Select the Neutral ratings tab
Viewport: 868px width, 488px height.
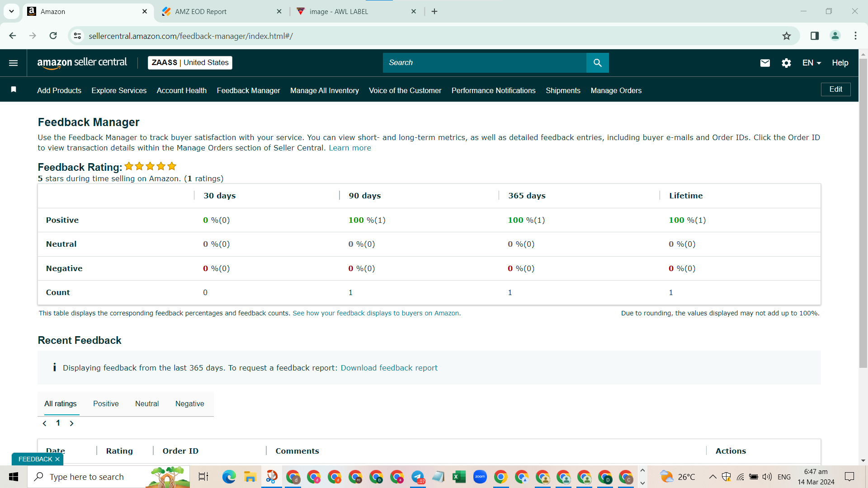coord(147,404)
